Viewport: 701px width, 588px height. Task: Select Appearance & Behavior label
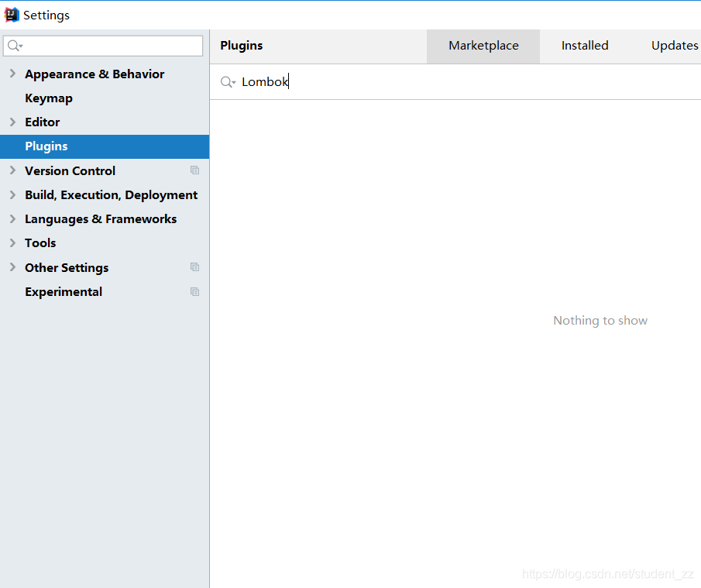(94, 74)
